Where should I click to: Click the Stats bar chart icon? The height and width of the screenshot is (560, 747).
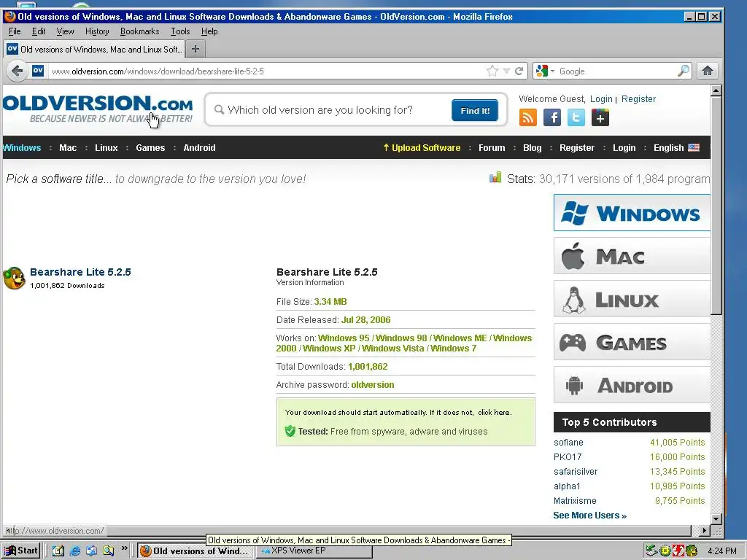click(495, 178)
